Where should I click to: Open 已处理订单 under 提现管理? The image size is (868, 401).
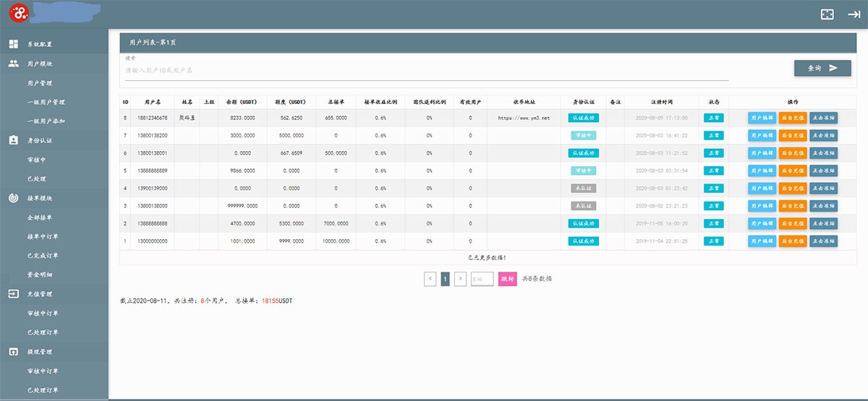[x=43, y=390]
